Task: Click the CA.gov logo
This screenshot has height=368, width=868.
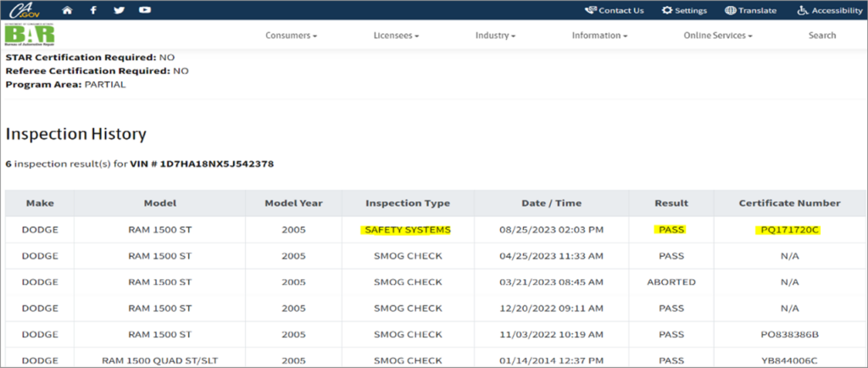Action: coord(25,10)
